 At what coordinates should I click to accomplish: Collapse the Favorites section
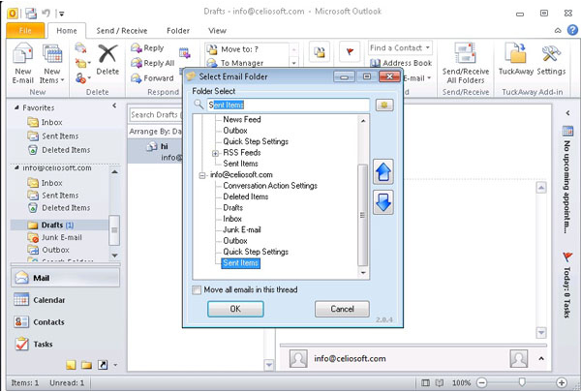pyautogui.click(x=15, y=108)
